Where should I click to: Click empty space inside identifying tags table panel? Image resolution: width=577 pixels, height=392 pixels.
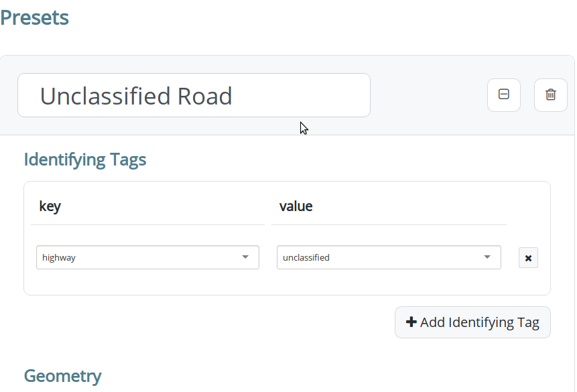click(x=287, y=282)
